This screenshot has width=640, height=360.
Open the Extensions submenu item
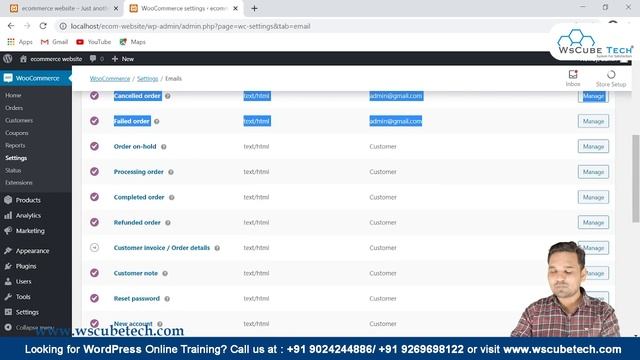(x=19, y=182)
